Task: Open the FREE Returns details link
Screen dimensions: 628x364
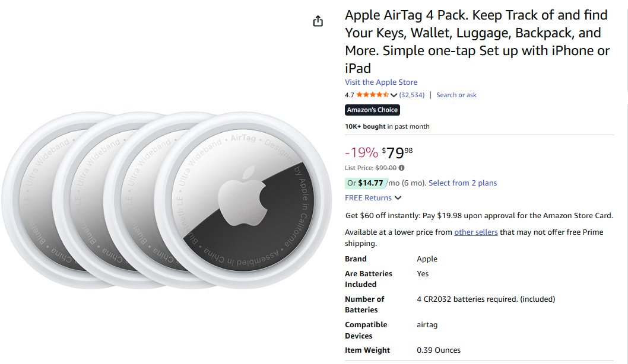Action: coord(368,198)
